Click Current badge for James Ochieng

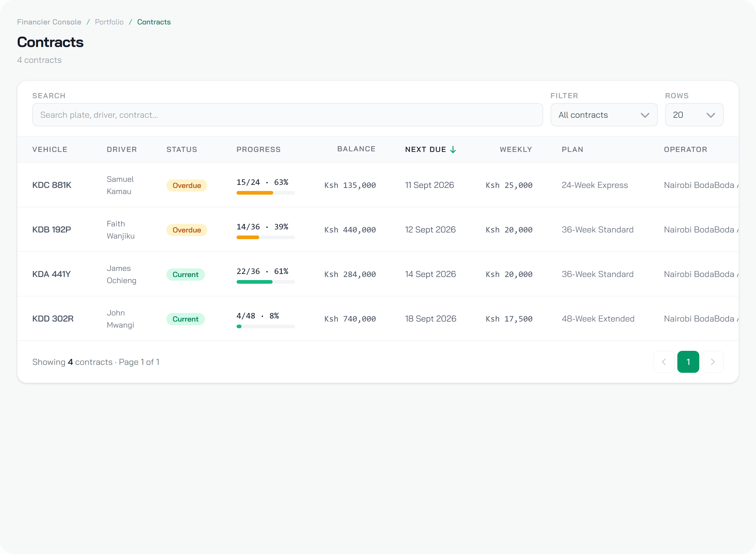pos(185,275)
